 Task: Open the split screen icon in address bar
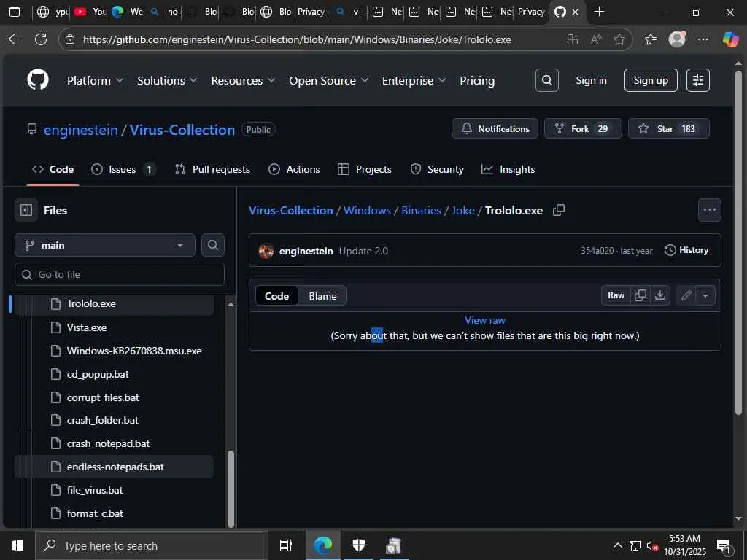coord(573,39)
